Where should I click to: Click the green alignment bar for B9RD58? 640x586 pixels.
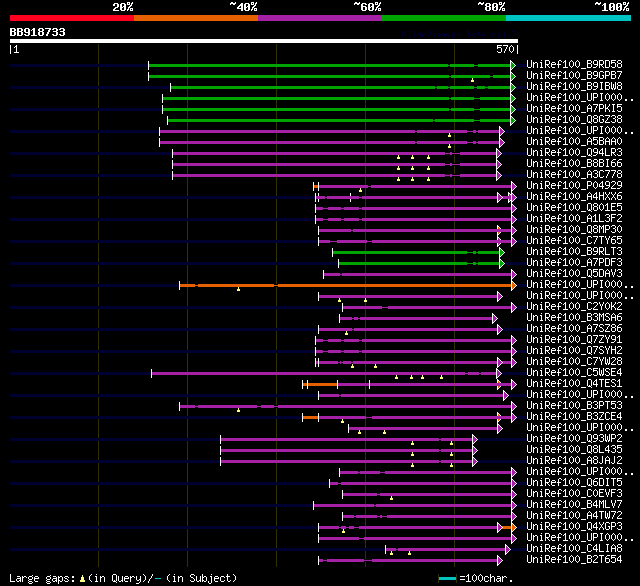(330, 65)
